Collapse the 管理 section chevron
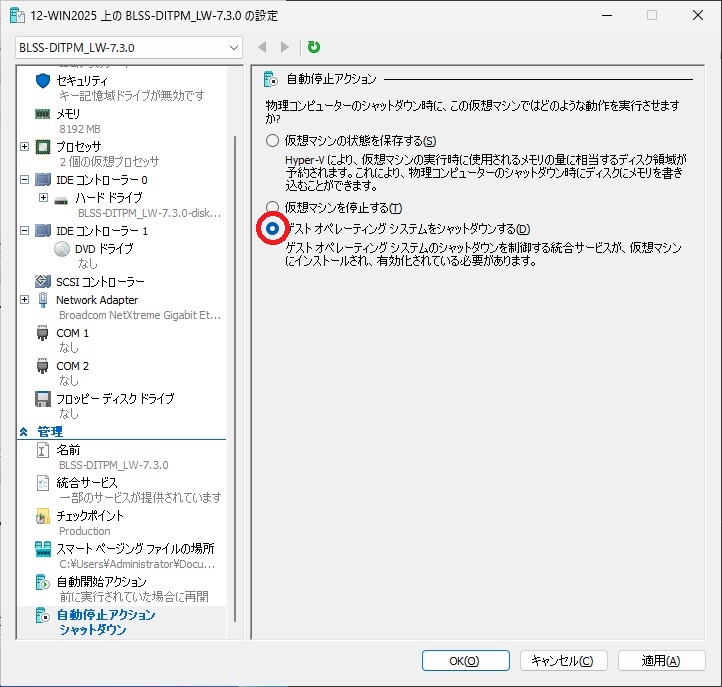 [x=24, y=432]
